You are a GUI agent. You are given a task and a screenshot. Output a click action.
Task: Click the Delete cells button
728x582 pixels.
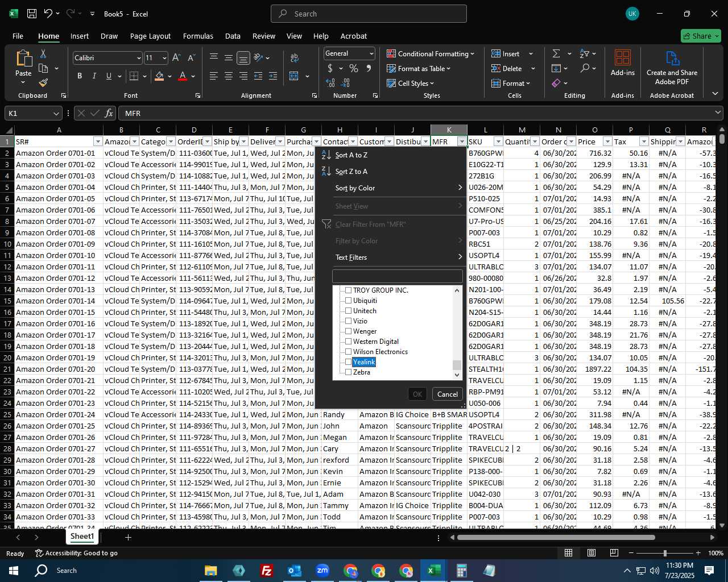point(507,68)
